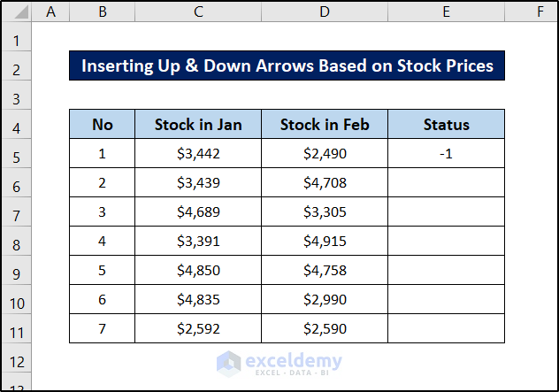Select the cell with $3,442
Viewport: 559px width, 392px height.
[198, 154]
